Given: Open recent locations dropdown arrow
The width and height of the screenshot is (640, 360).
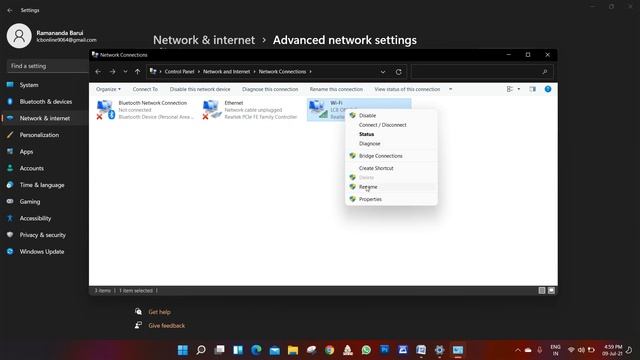Looking at the screenshot, I should point(125,71).
